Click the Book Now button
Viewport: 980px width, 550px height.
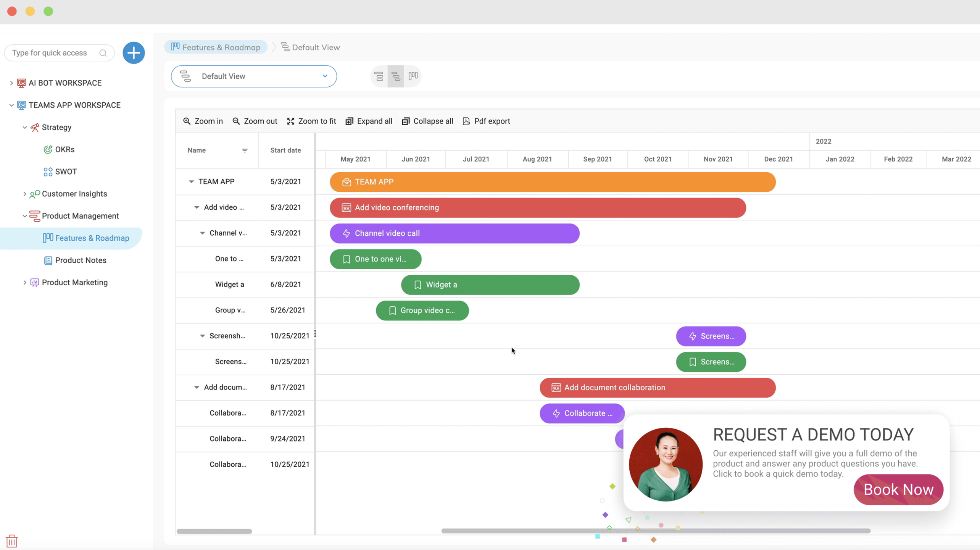click(898, 489)
